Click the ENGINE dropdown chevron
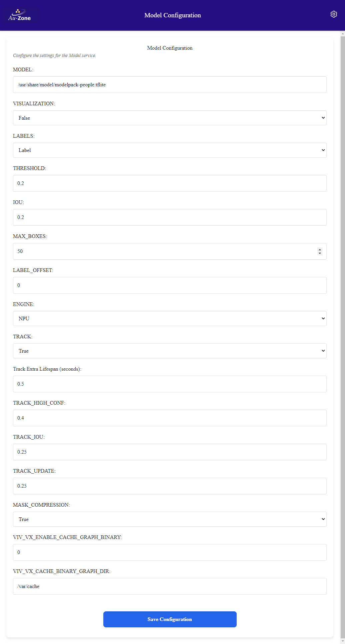The image size is (345, 644). [x=323, y=318]
